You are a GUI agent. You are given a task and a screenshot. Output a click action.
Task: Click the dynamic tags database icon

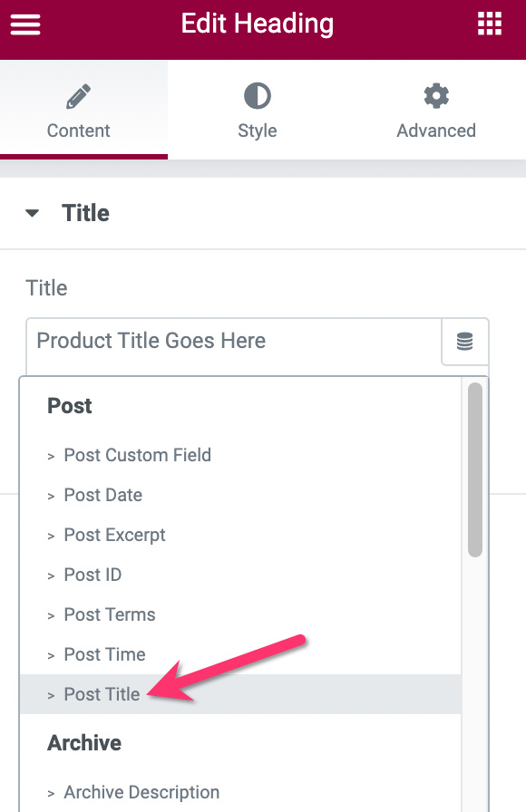click(465, 342)
